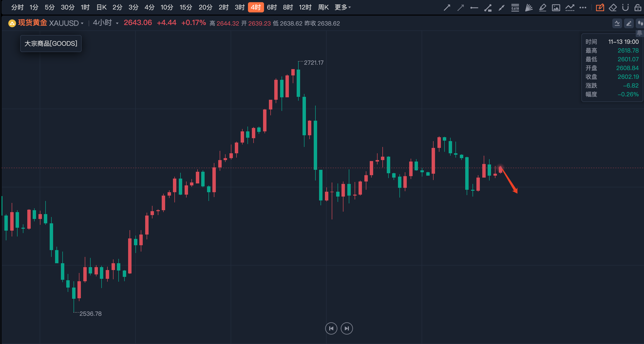
Task: Click the 收盘 2602.19 row
Action: click(612, 77)
